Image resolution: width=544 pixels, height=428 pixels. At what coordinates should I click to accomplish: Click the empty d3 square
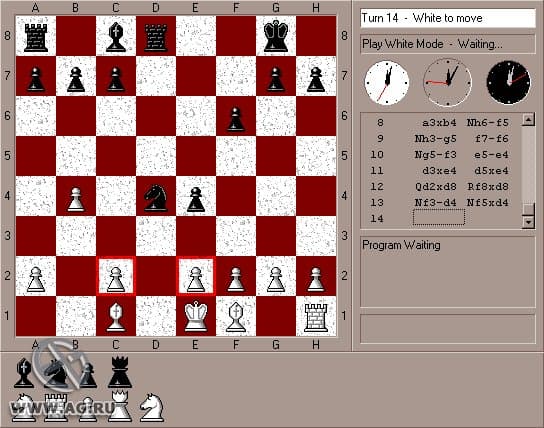point(156,236)
